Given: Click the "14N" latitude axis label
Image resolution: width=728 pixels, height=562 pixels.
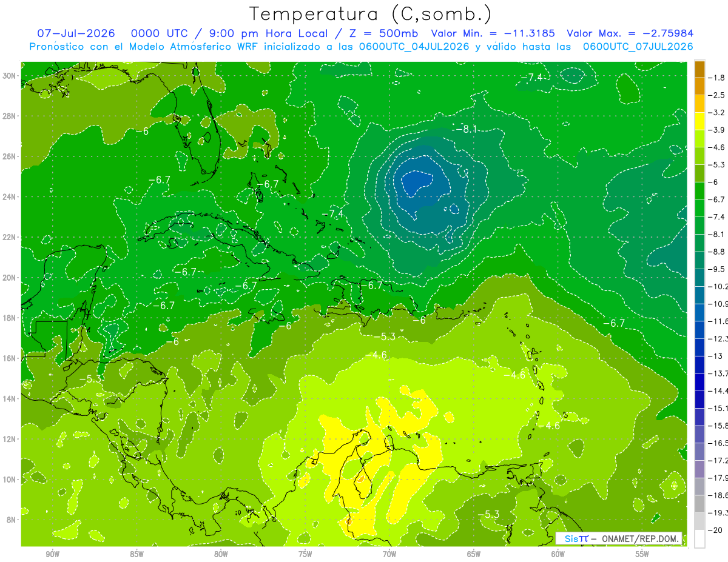Looking at the screenshot, I should click(10, 398).
